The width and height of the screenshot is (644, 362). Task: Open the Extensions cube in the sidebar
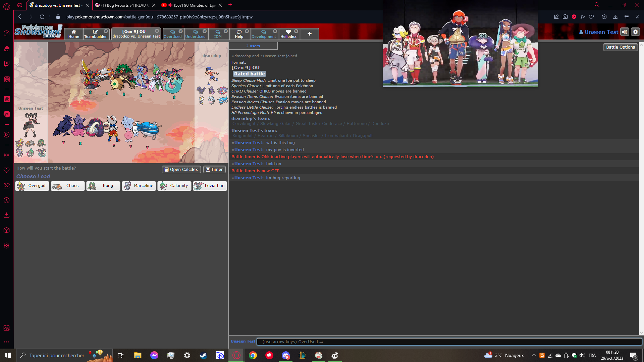[x=6, y=230]
